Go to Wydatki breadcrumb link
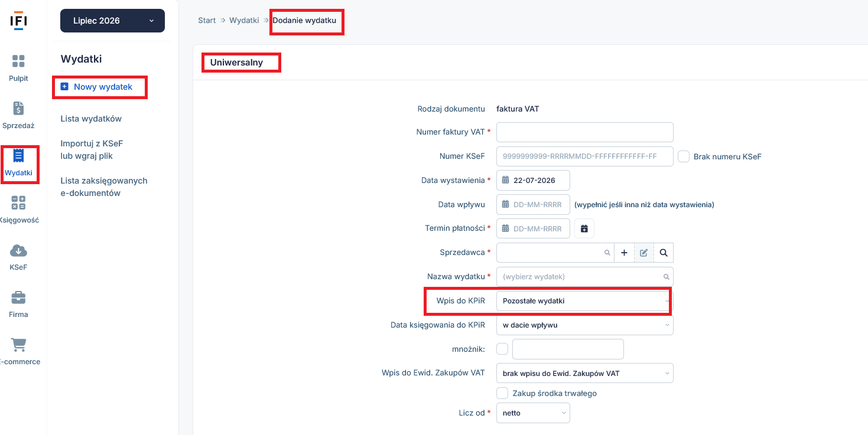 point(244,20)
